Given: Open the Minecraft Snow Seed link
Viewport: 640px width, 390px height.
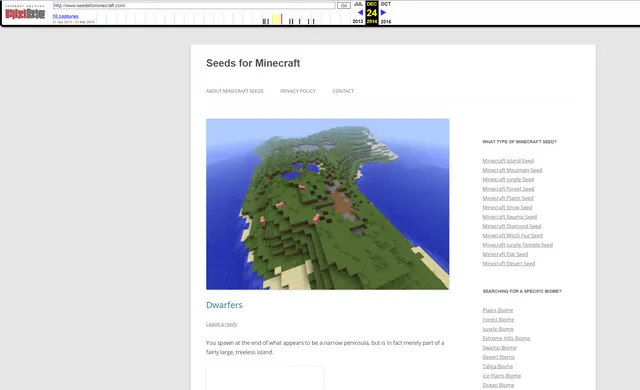Looking at the screenshot, I should click(507, 208).
